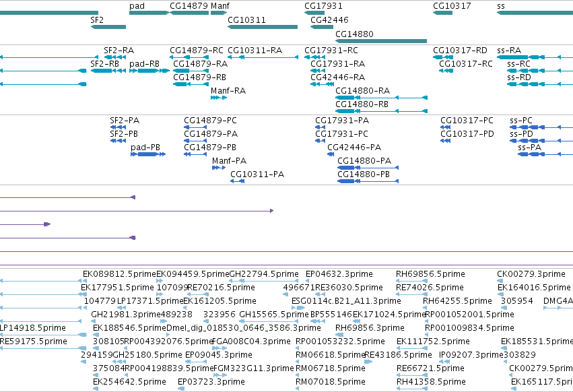Click the SF2 gene name
The width and height of the screenshot is (573, 392).
coord(97,20)
